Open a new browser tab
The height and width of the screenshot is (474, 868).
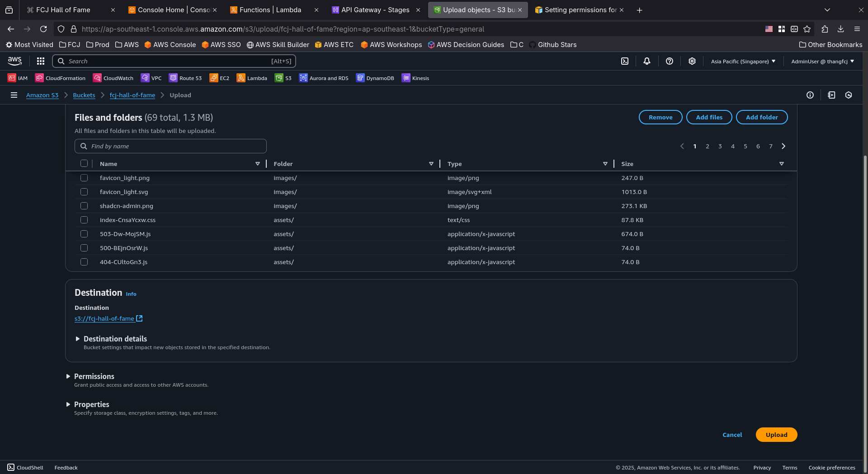point(639,10)
